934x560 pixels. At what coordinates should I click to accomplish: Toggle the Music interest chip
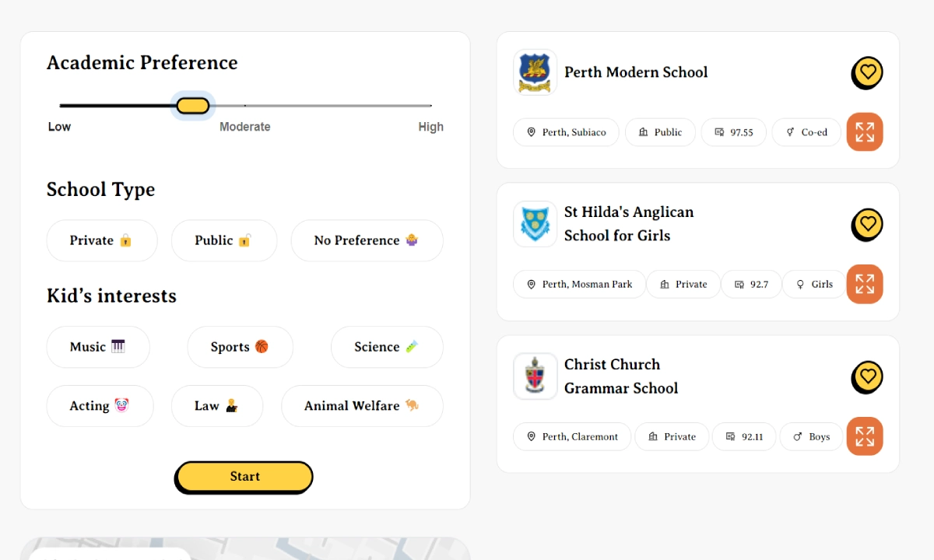[98, 347]
